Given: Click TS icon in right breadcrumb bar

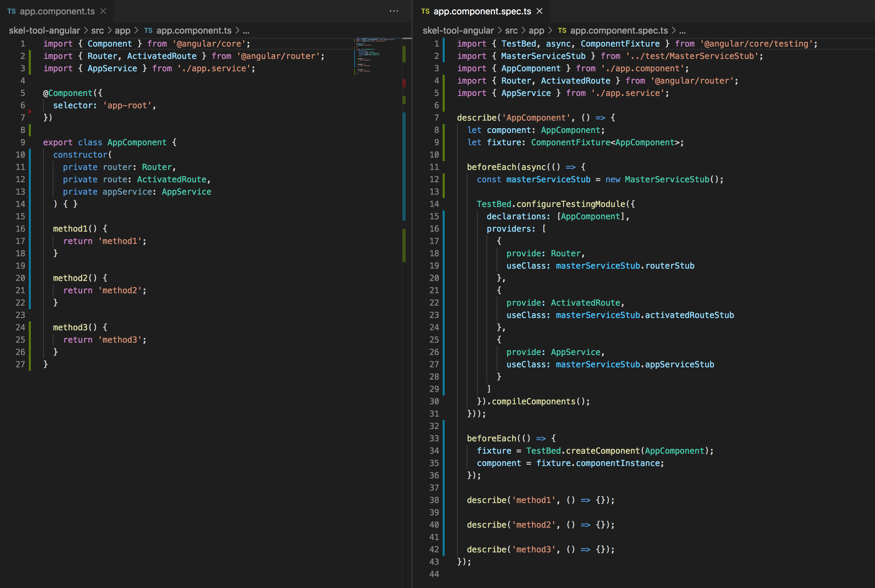Looking at the screenshot, I should click(562, 30).
